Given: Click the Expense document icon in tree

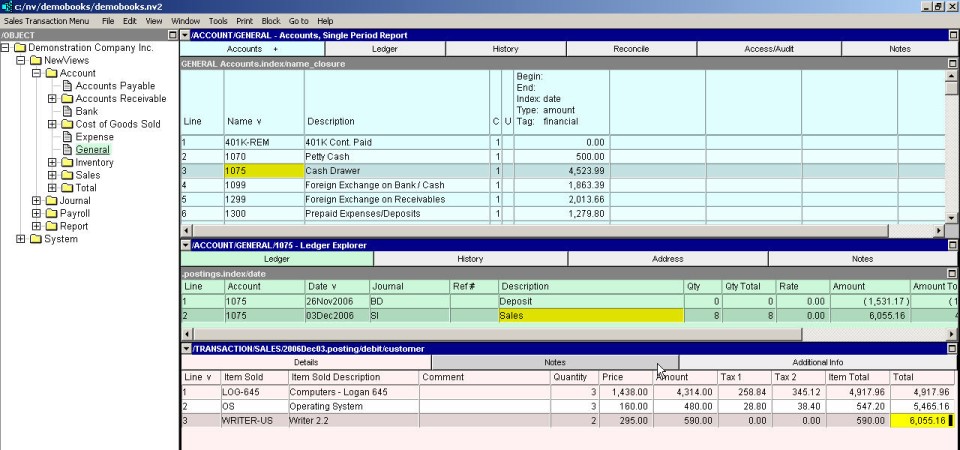Looking at the screenshot, I should point(67,137).
